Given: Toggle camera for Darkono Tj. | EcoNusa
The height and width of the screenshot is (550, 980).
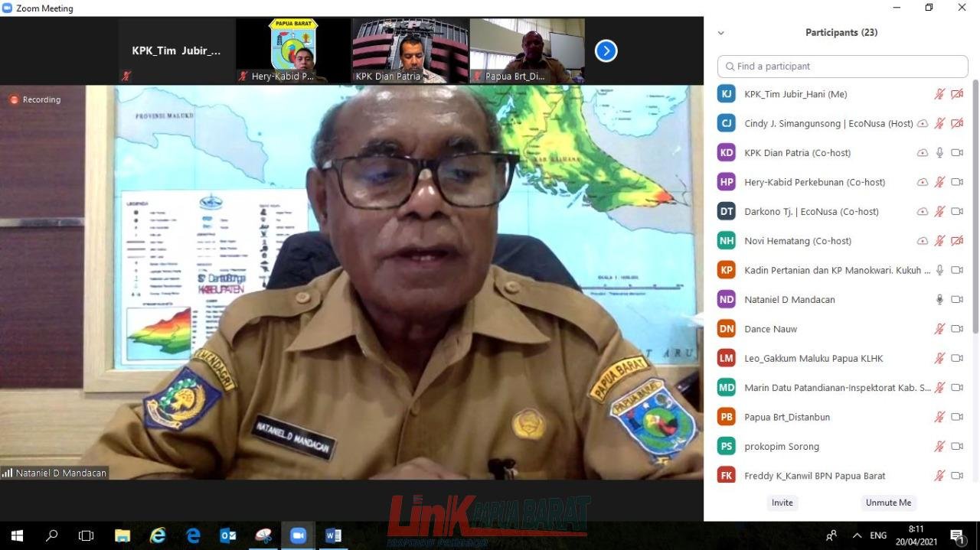Looking at the screenshot, I should pyautogui.click(x=956, y=212).
